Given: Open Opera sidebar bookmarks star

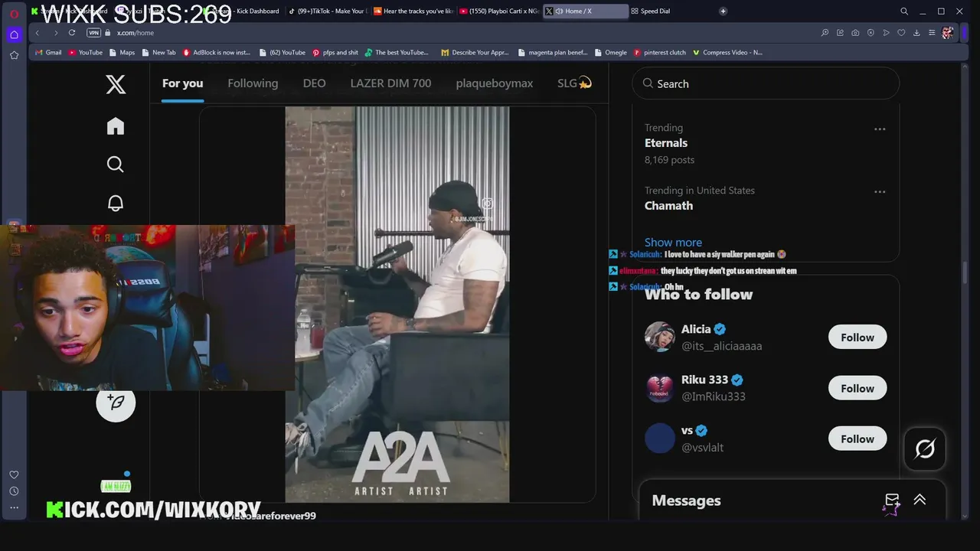Looking at the screenshot, I should [14, 55].
